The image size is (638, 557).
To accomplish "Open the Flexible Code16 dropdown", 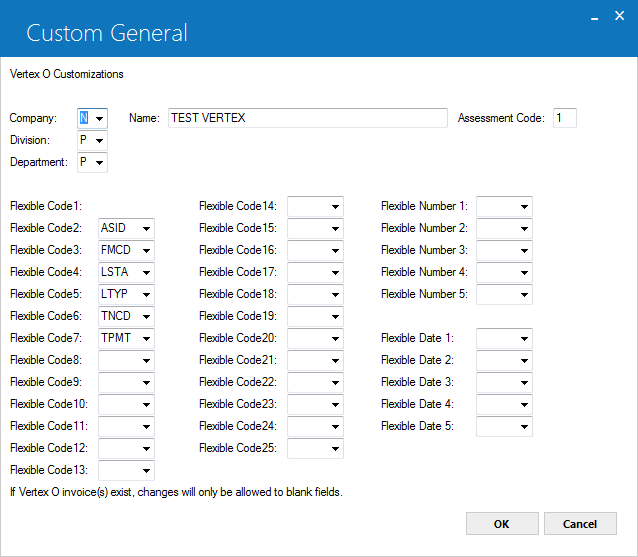I will coord(315,250).
